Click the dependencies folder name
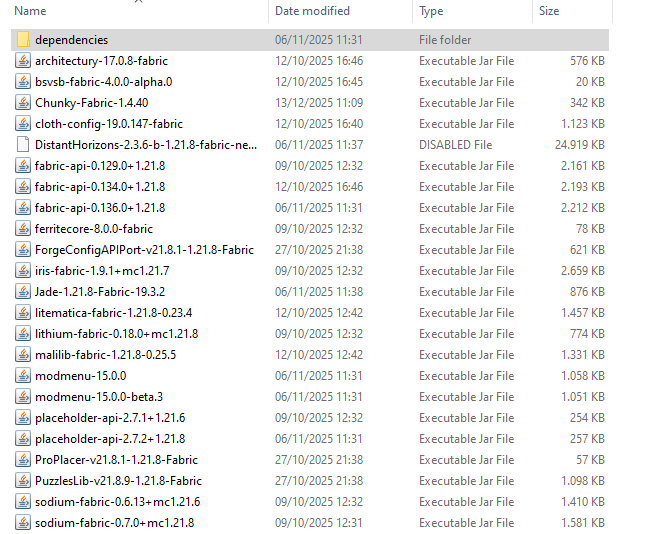 tap(72, 40)
